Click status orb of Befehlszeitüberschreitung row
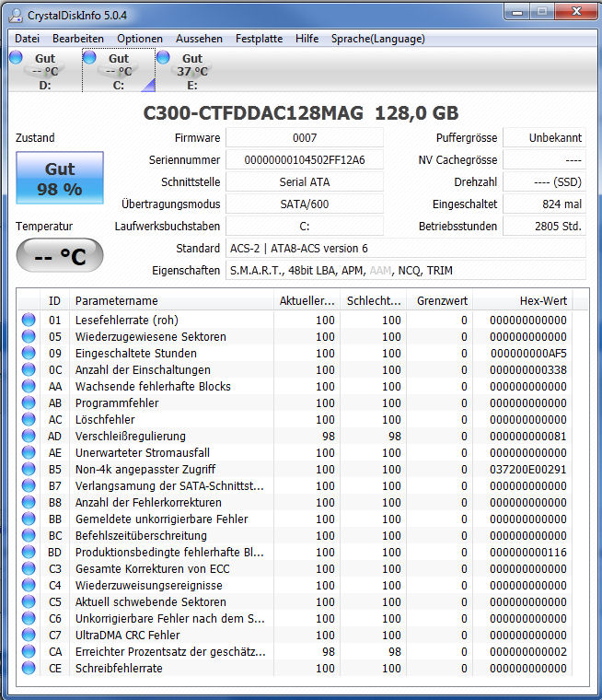The width and height of the screenshot is (602, 700). [x=29, y=535]
